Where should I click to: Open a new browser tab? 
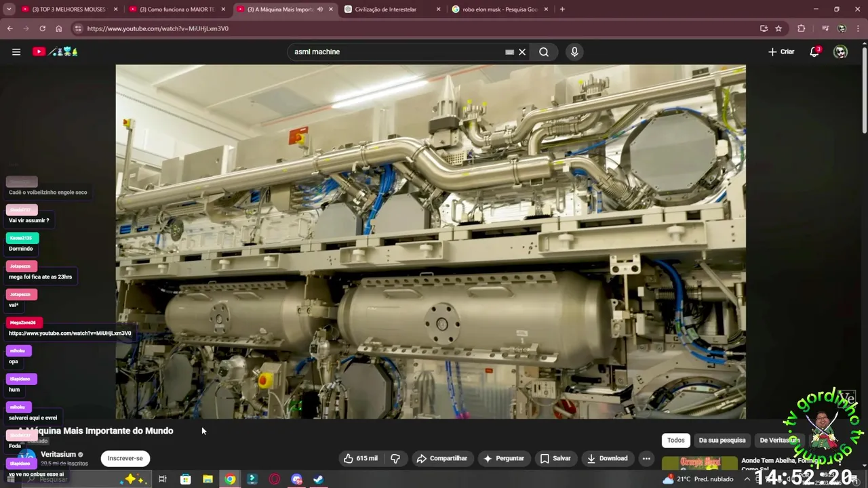pyautogui.click(x=562, y=9)
